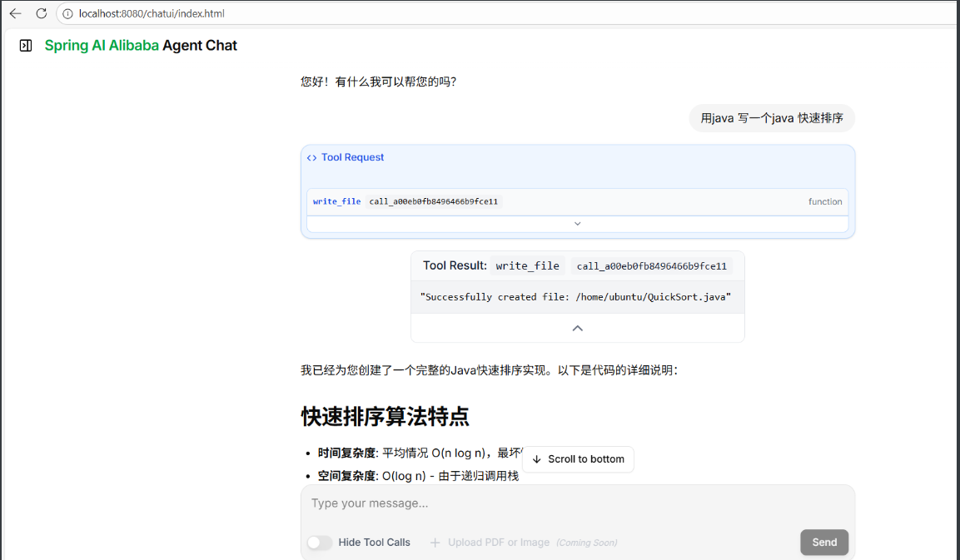Click the user message 用java 写一个java 快速排序
The image size is (960, 560).
pyautogui.click(x=772, y=118)
